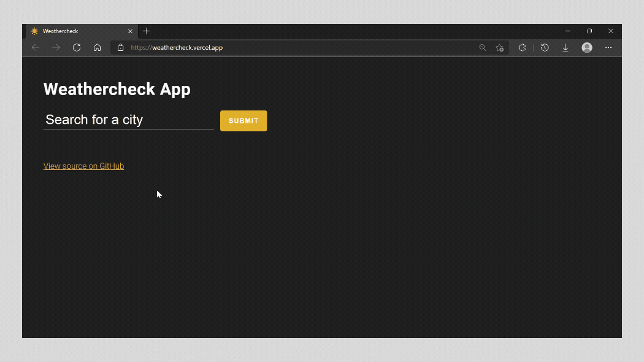Open the user profile avatar
This screenshot has height=362, width=644.
587,48
